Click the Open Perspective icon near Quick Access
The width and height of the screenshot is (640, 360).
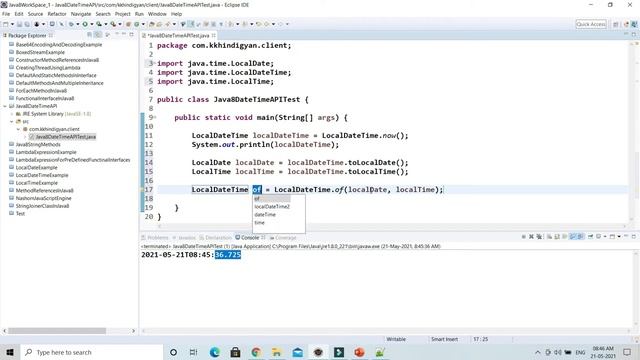point(616,24)
